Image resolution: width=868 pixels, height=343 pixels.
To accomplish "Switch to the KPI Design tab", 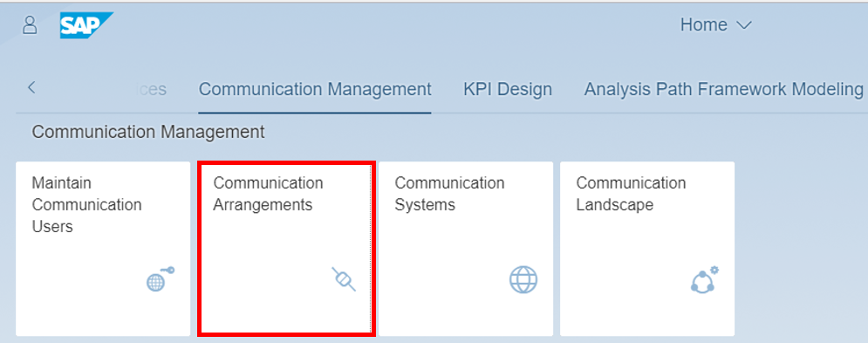I will [508, 89].
